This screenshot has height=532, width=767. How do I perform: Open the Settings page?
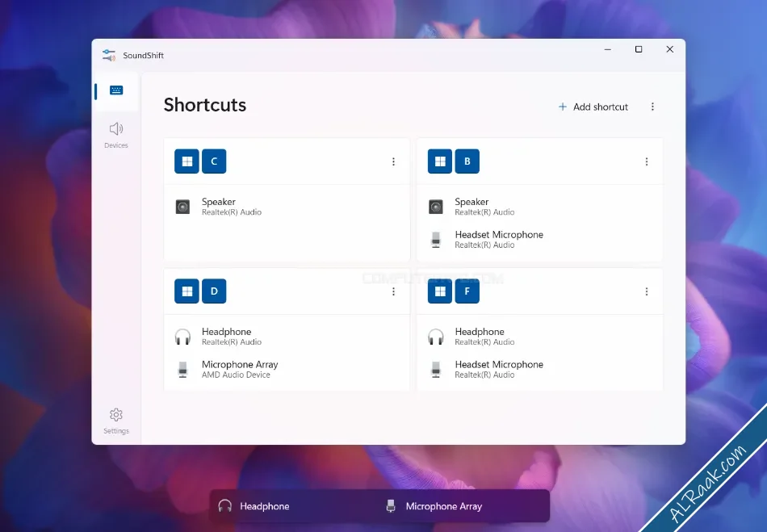tap(116, 421)
